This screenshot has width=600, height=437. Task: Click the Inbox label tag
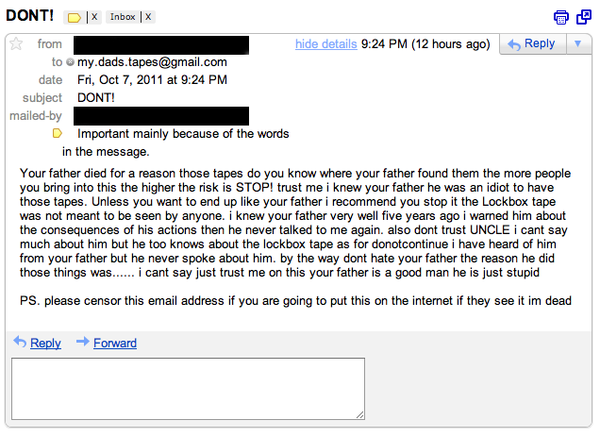coord(123,18)
